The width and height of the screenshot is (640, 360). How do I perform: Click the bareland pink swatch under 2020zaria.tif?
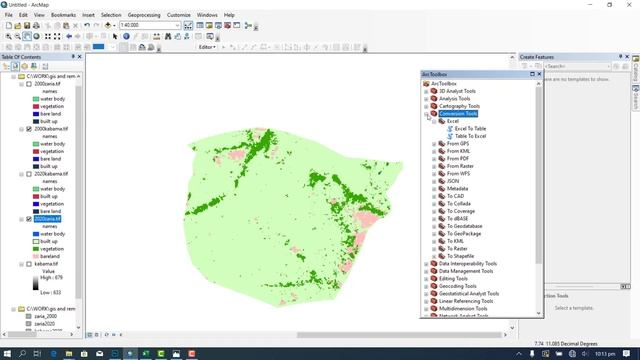point(36,256)
